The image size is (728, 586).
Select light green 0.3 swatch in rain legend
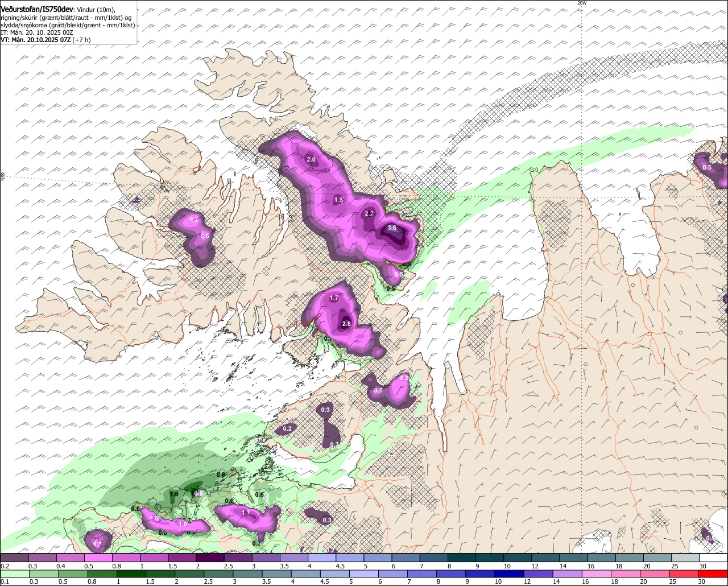click(x=44, y=573)
